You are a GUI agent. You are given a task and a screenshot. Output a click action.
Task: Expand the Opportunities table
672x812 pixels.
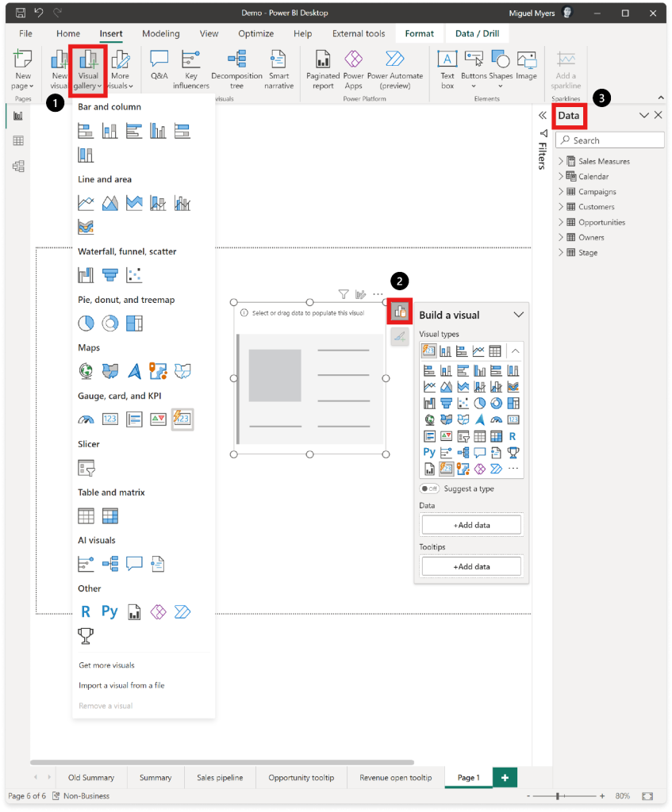pos(561,222)
